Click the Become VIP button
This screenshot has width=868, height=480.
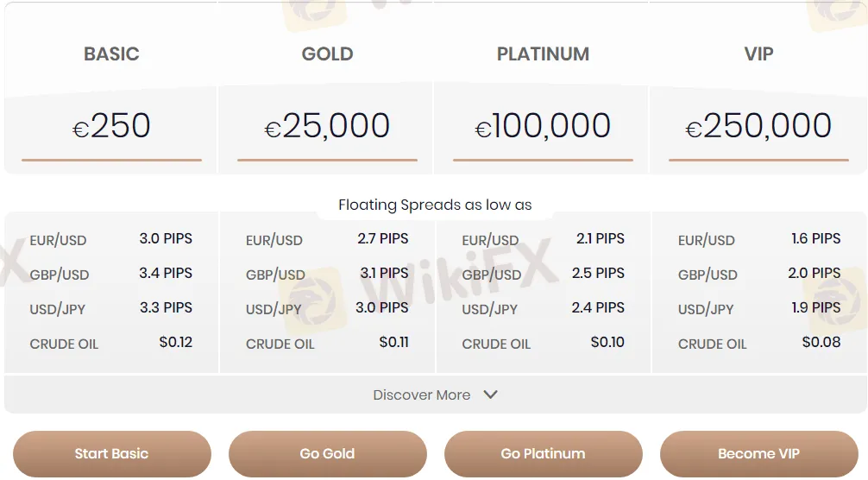(x=759, y=453)
